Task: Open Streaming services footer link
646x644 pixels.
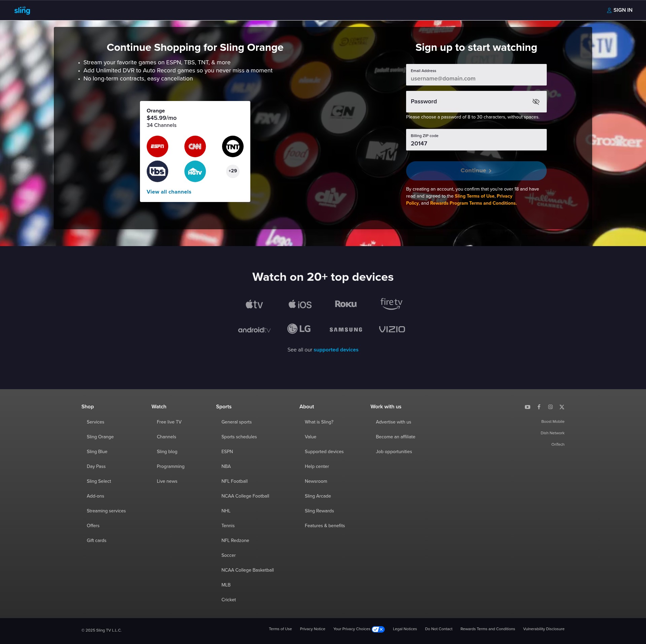Action: pyautogui.click(x=106, y=511)
